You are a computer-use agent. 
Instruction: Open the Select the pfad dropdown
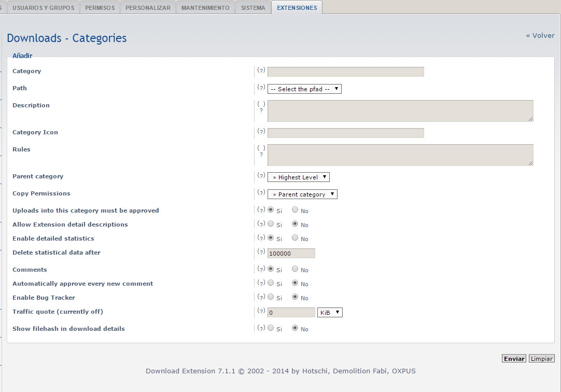pyautogui.click(x=304, y=89)
